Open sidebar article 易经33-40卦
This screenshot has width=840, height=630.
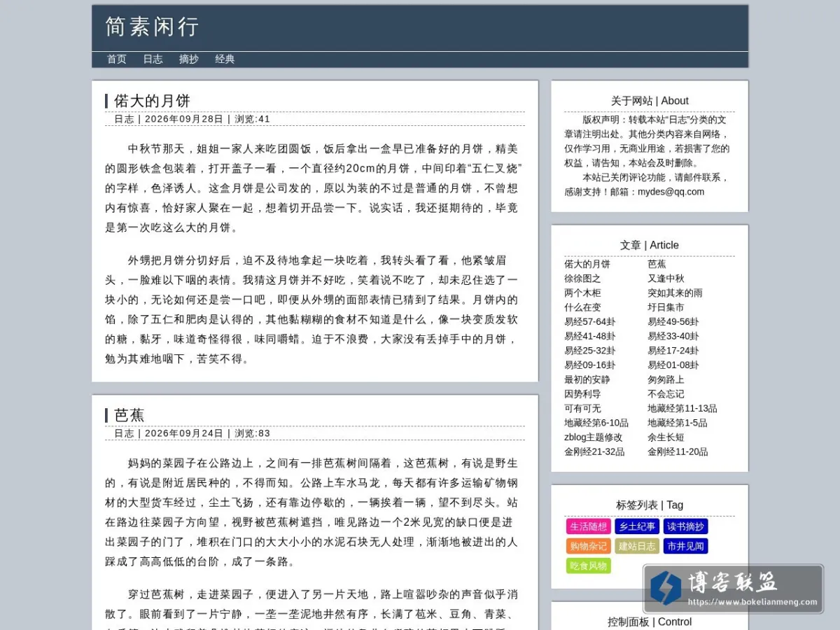point(673,336)
